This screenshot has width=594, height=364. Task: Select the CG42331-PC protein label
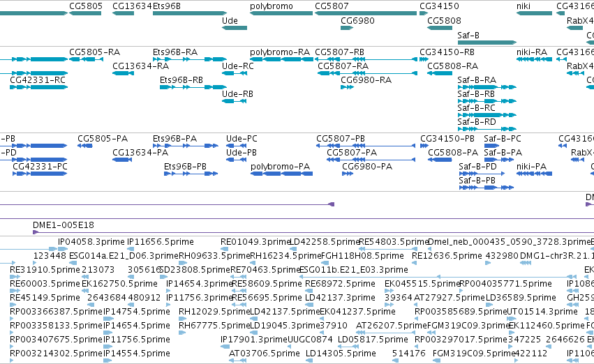tap(40, 167)
